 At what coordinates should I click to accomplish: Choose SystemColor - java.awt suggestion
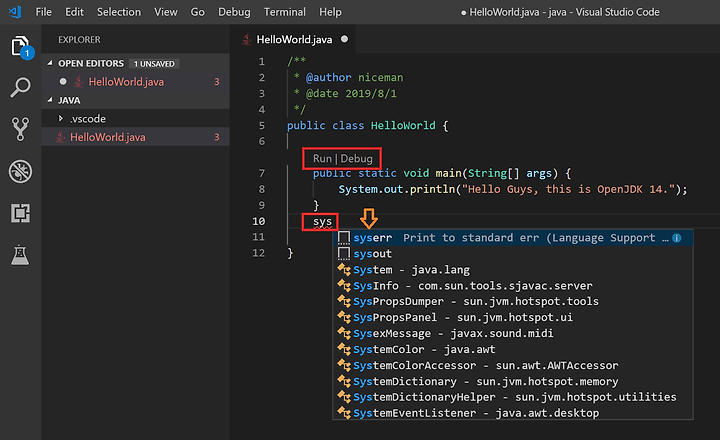tap(513, 349)
